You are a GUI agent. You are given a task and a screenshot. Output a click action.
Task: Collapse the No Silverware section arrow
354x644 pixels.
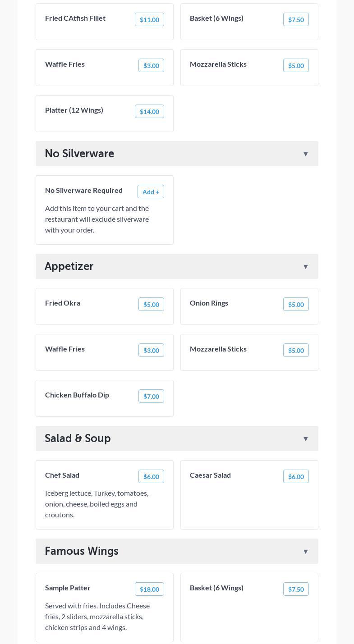[x=305, y=154]
